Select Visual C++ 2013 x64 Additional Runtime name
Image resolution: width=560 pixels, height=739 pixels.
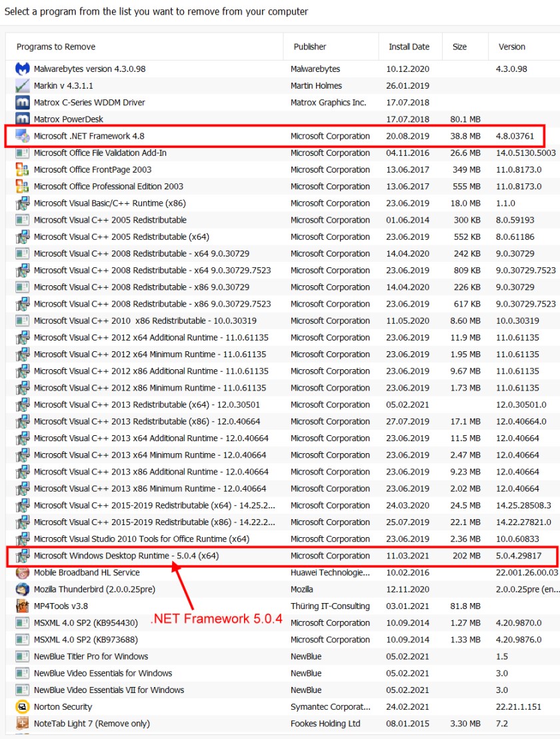tap(151, 438)
